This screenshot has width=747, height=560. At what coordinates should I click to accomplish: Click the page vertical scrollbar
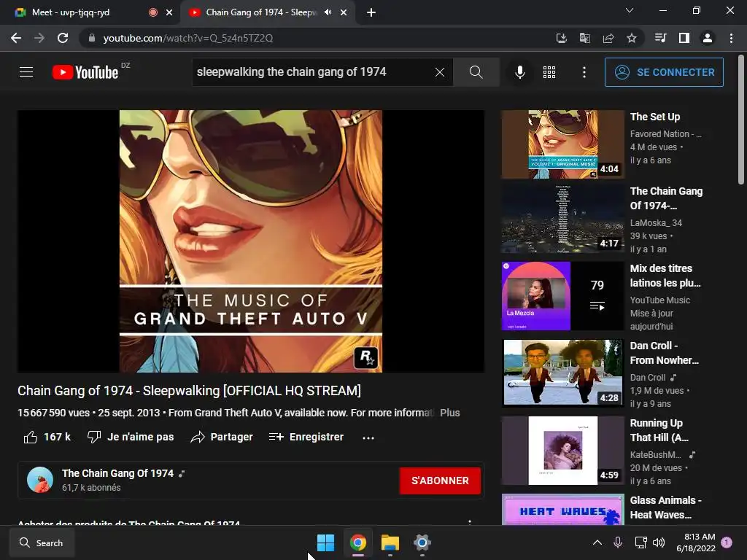(741, 119)
